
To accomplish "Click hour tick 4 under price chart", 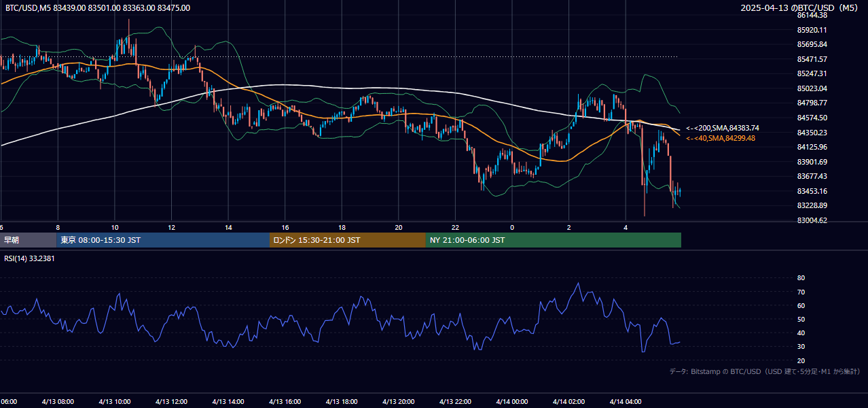I will (626, 227).
